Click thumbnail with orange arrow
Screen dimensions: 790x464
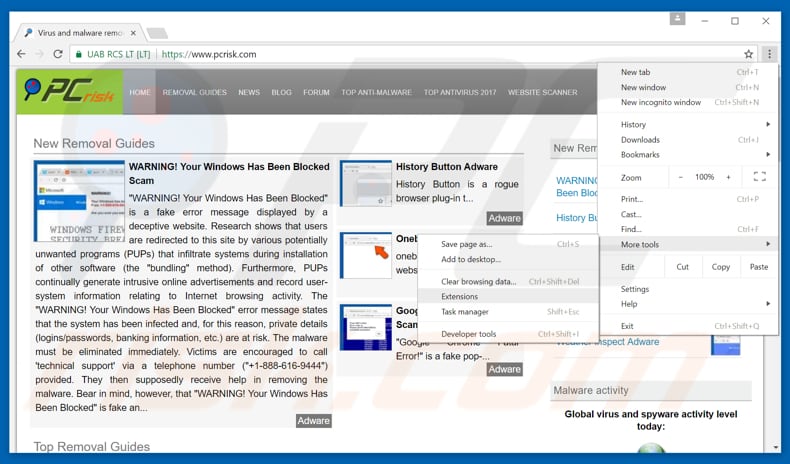click(x=366, y=255)
